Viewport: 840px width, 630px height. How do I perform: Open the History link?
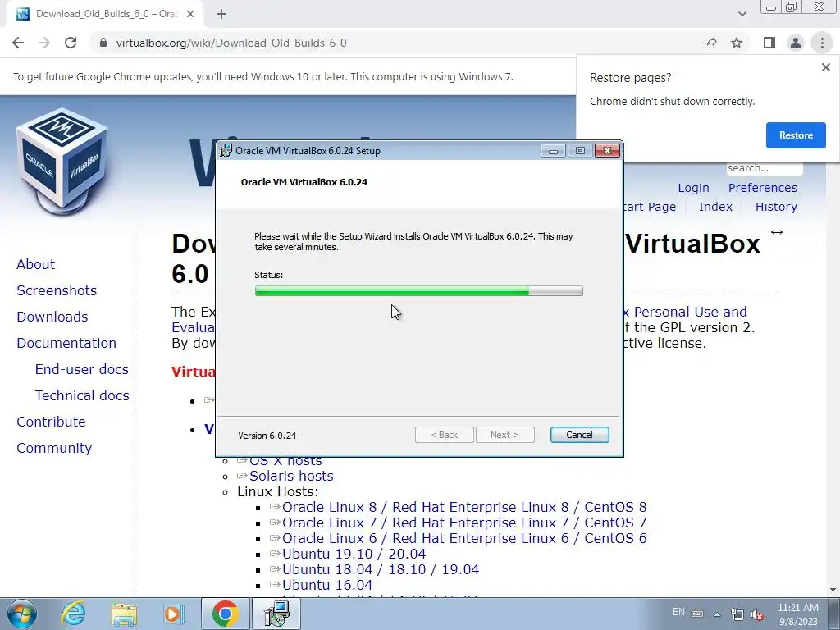[x=776, y=207]
